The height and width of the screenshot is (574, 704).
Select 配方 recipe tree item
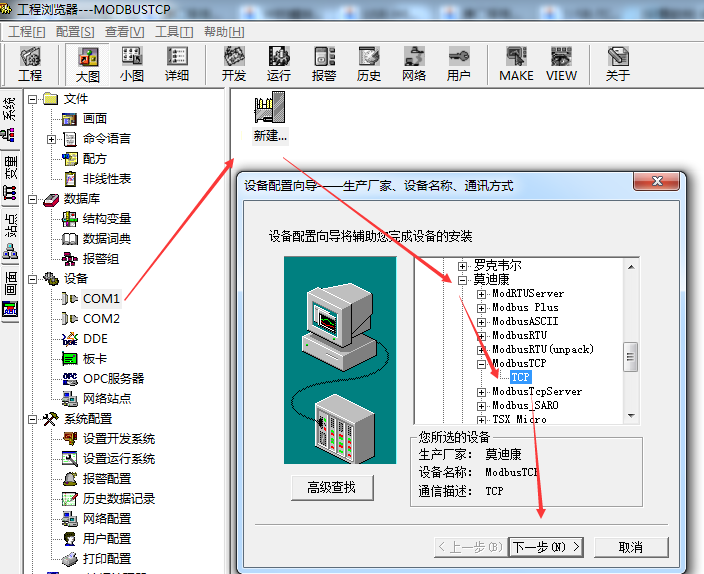(x=95, y=159)
